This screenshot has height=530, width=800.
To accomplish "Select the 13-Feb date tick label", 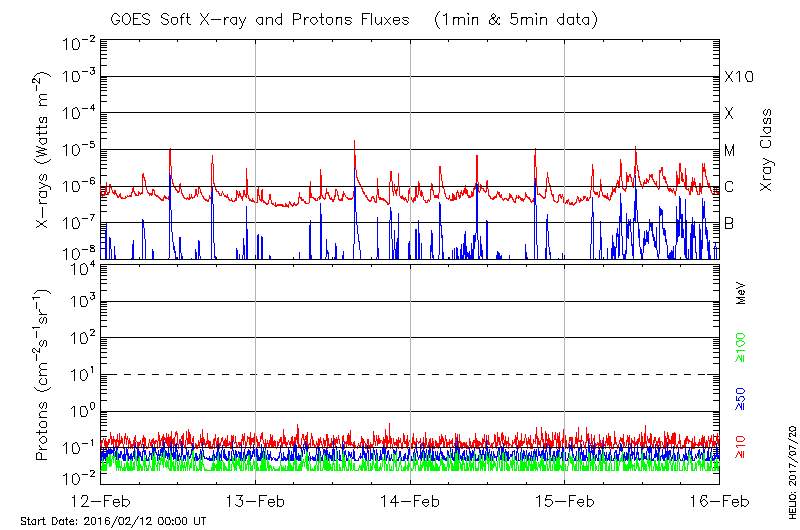I will point(256,501).
